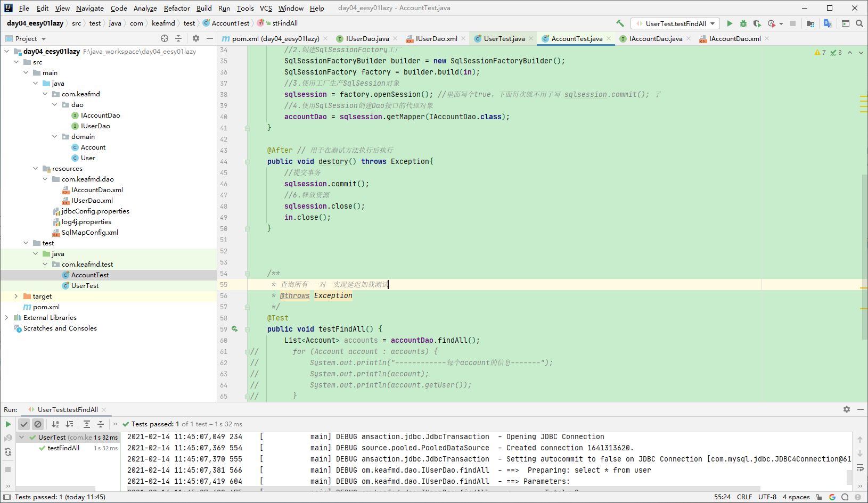
Task: Sort test results alphabetically
Action: point(55,424)
